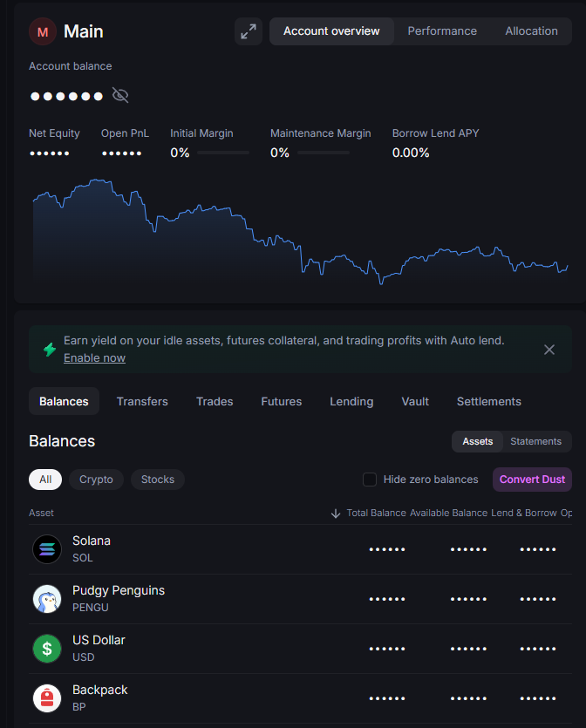Open the Transfers tab
The image size is (586, 728).
pos(142,401)
